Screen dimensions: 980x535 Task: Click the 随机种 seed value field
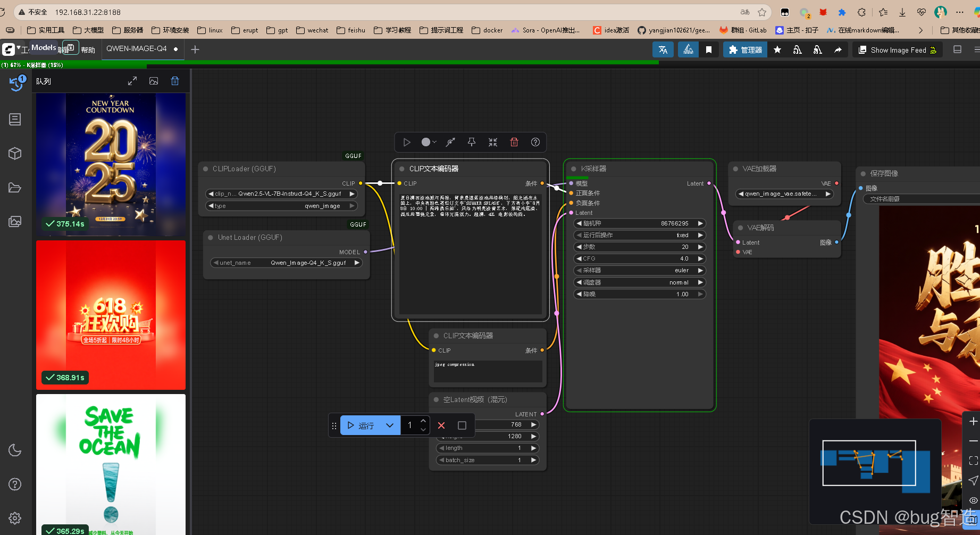640,223
